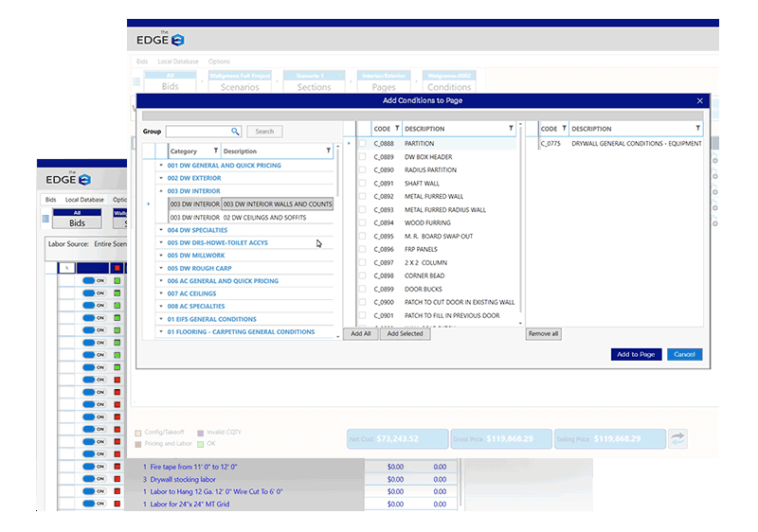
Task: Click the first red status square in grid
Action: (117, 268)
